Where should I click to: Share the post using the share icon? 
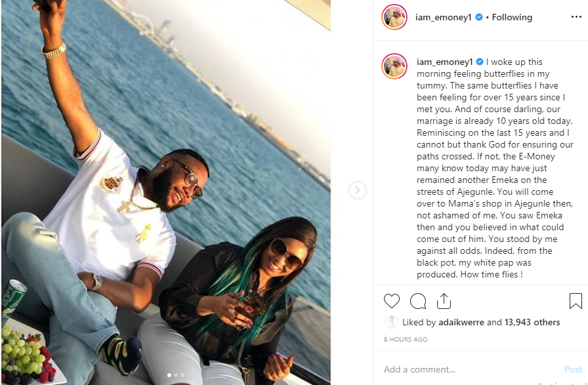click(x=444, y=301)
